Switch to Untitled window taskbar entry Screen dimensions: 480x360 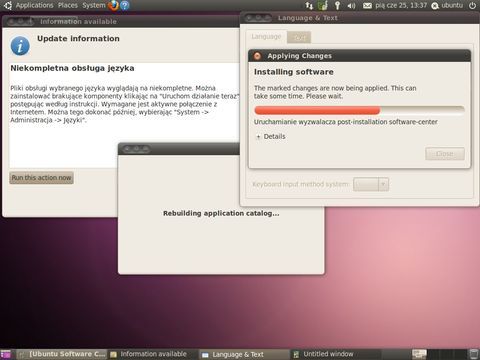point(335,354)
